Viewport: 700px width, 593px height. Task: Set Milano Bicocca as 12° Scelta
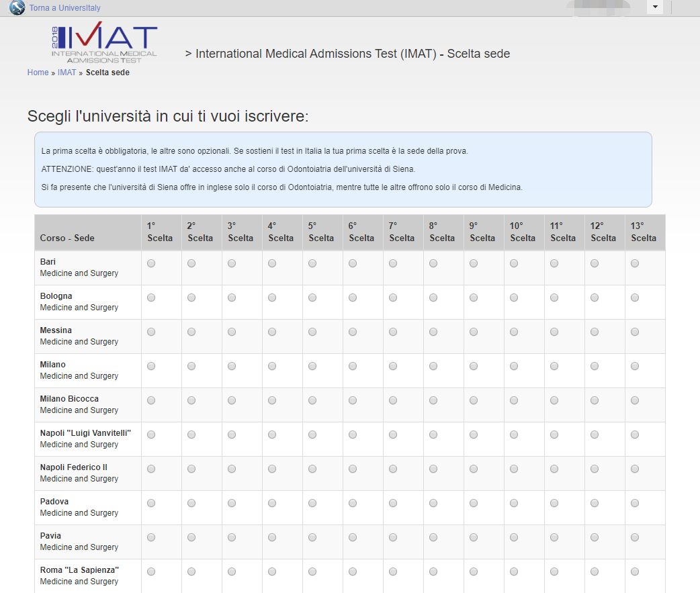coord(595,401)
